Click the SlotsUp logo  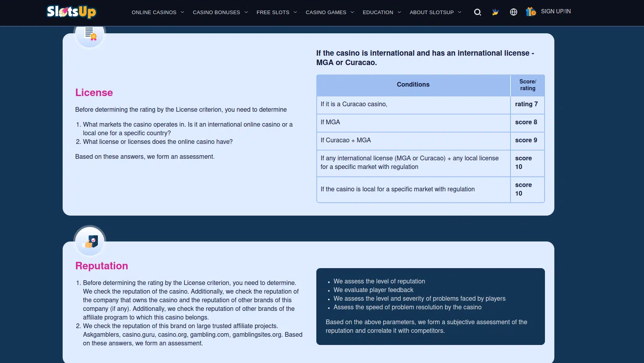pos(71,12)
